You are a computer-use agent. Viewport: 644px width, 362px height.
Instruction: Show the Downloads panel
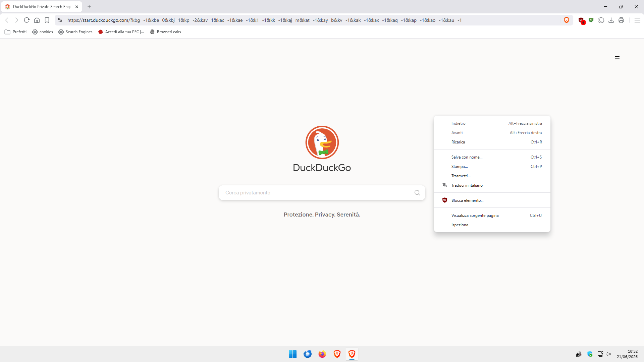(x=611, y=20)
